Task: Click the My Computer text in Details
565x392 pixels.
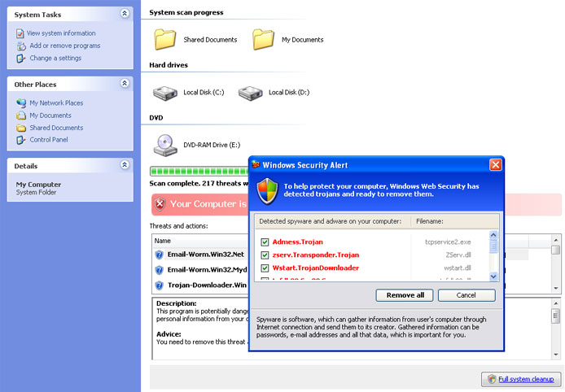Action: pyautogui.click(x=38, y=185)
